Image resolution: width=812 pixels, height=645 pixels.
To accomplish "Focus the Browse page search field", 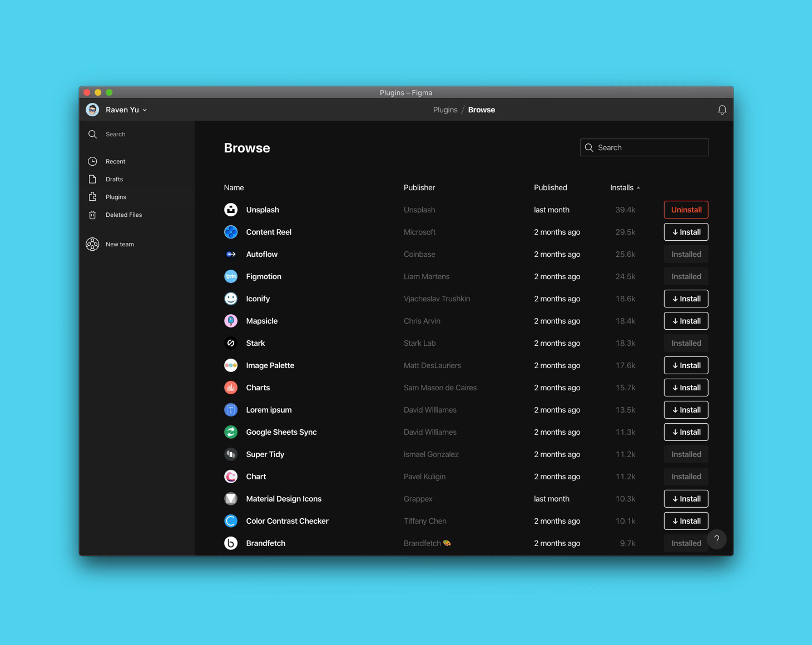I will coord(644,147).
